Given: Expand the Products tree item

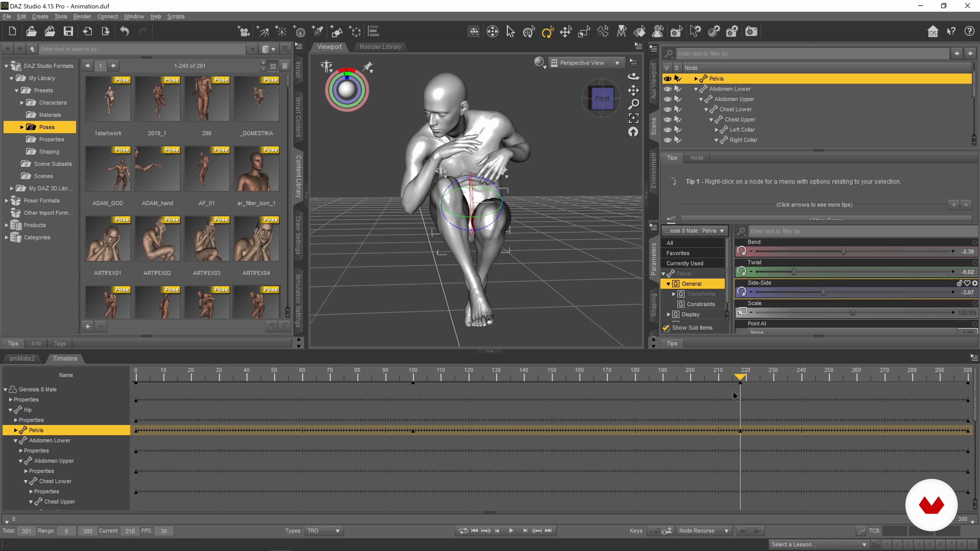Looking at the screenshot, I should point(6,225).
